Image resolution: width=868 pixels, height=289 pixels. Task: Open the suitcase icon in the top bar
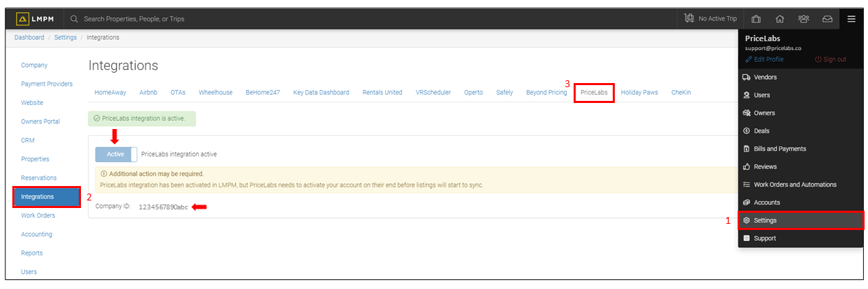[x=756, y=19]
